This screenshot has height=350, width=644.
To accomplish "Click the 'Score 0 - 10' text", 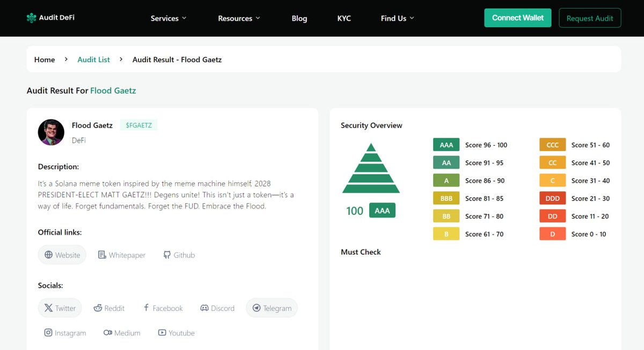I will click(x=589, y=234).
